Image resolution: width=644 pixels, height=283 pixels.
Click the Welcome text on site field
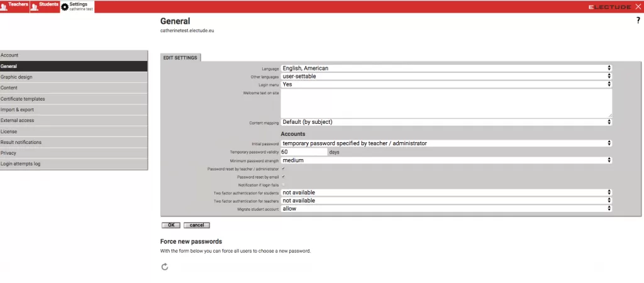click(x=446, y=103)
